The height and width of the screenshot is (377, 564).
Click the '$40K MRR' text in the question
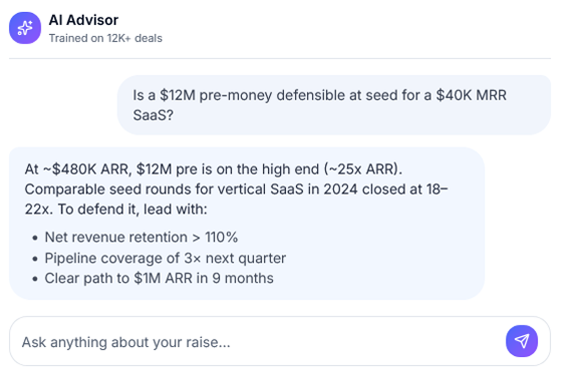tap(471, 95)
